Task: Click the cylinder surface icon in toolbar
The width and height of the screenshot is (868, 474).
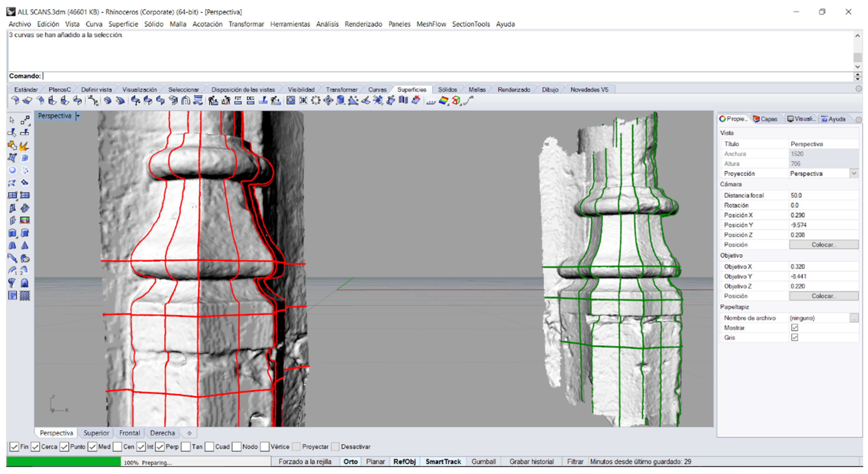Action: click(341, 100)
